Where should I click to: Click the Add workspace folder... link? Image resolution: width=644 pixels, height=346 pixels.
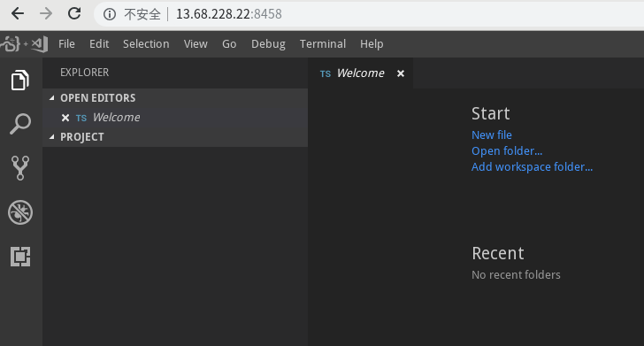point(532,167)
